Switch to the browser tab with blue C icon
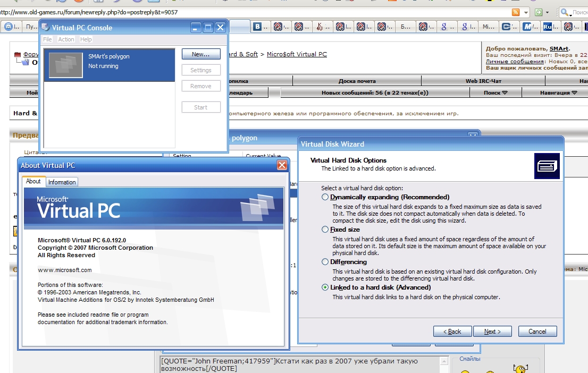The width and height of the screenshot is (588, 373). tap(509, 27)
